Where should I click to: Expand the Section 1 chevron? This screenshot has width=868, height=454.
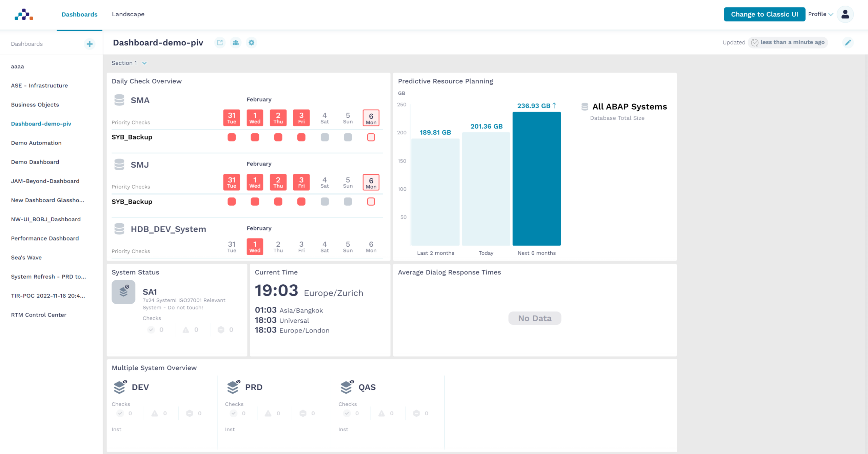click(x=144, y=63)
